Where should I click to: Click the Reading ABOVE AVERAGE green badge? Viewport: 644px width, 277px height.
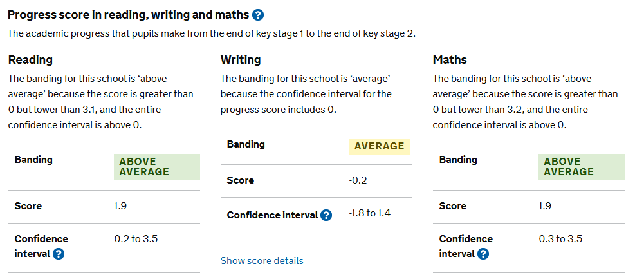point(156,167)
